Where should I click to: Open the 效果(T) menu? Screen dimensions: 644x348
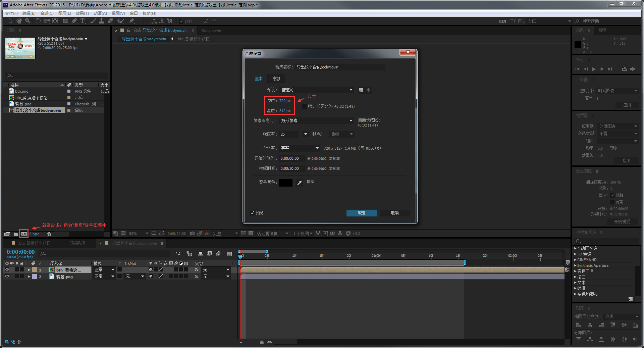[x=82, y=13]
